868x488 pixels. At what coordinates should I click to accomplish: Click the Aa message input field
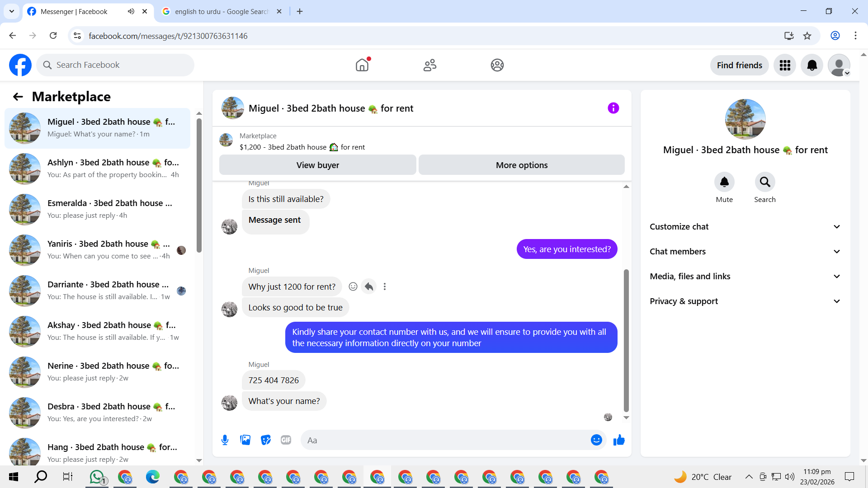pos(445,440)
